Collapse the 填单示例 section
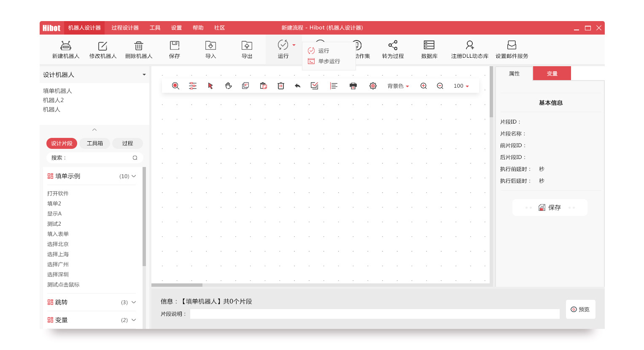 tap(134, 176)
